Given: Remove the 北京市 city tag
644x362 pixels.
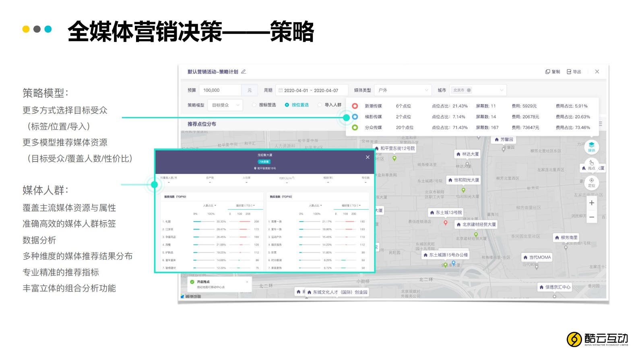Looking at the screenshot, I should pos(469,90).
